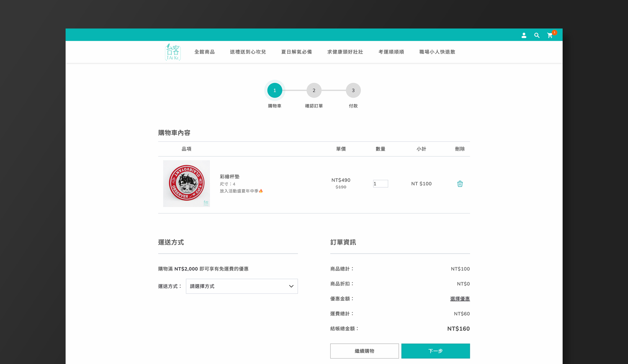628x364 pixels.
Task: Open 職場小人快退散 category
Action: tap(437, 52)
